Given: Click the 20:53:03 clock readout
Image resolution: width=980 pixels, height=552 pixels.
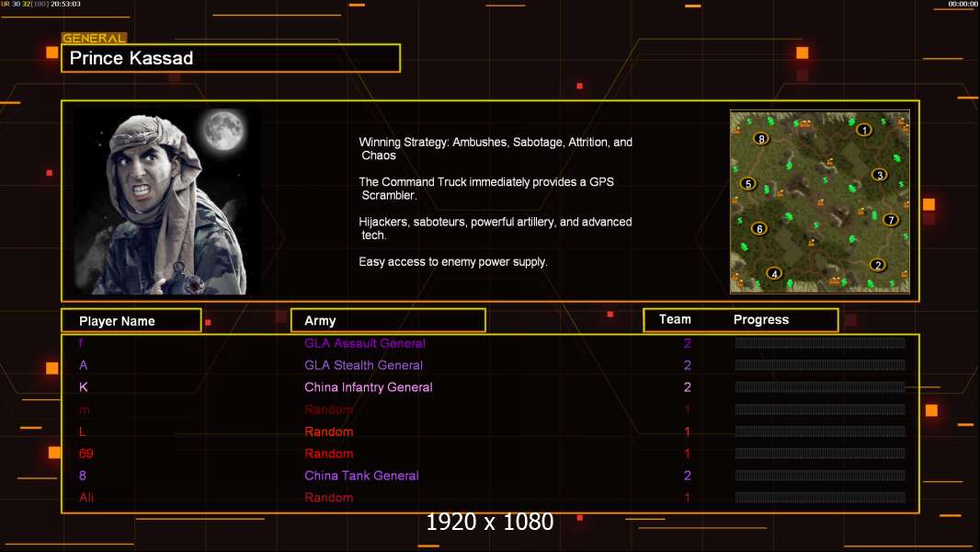Looking at the screenshot, I should point(65,4).
